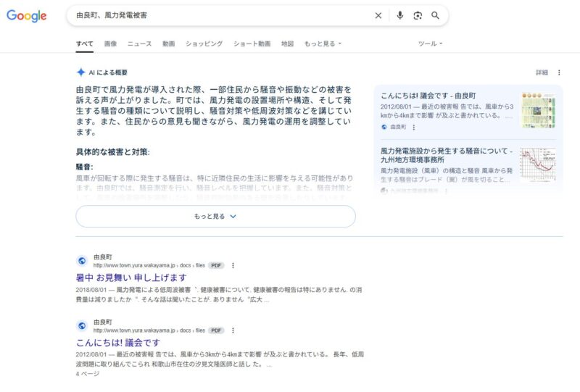
Task: Click the search query input field
Action: pos(222,15)
